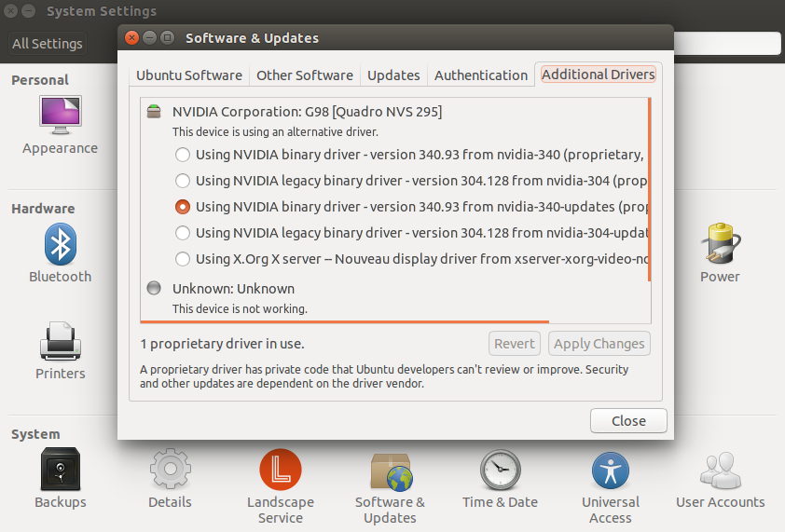Minimize the Software & Updates window
Screen dimensions: 785x532
[x=149, y=38]
